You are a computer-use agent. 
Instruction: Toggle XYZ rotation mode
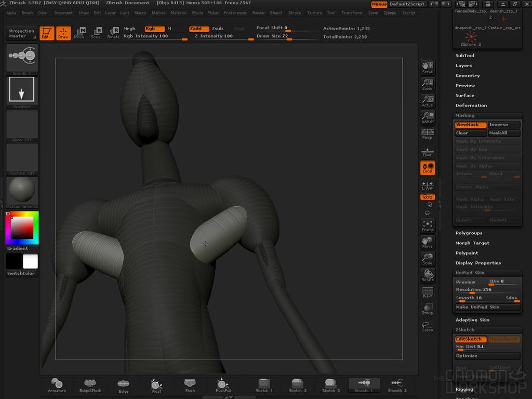[x=428, y=197]
